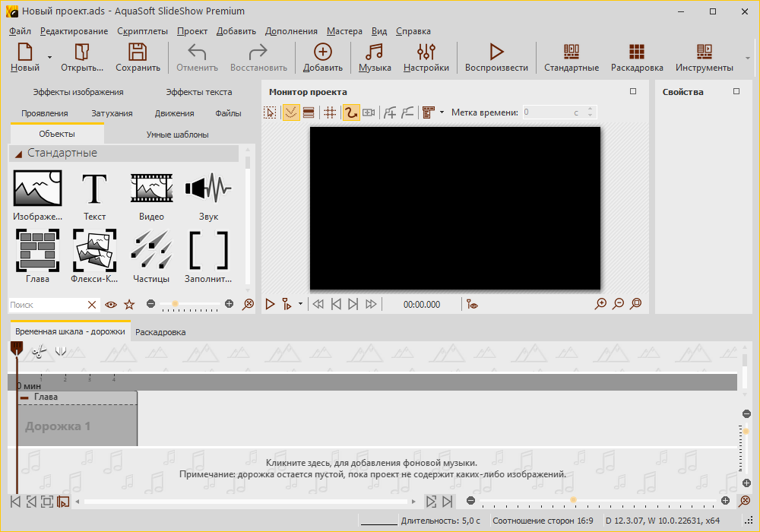This screenshot has width=760, height=532.
Task: Increase toolbox icon size with plus
Action: 230,304
